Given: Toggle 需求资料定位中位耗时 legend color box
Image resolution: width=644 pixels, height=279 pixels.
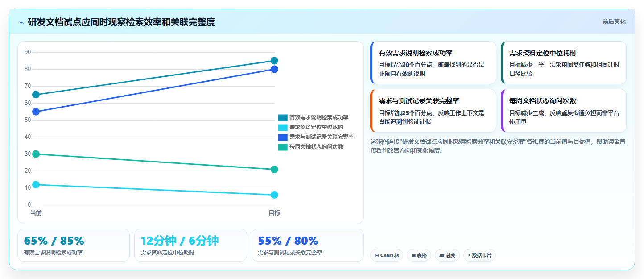Looking at the screenshot, I should coord(283,127).
